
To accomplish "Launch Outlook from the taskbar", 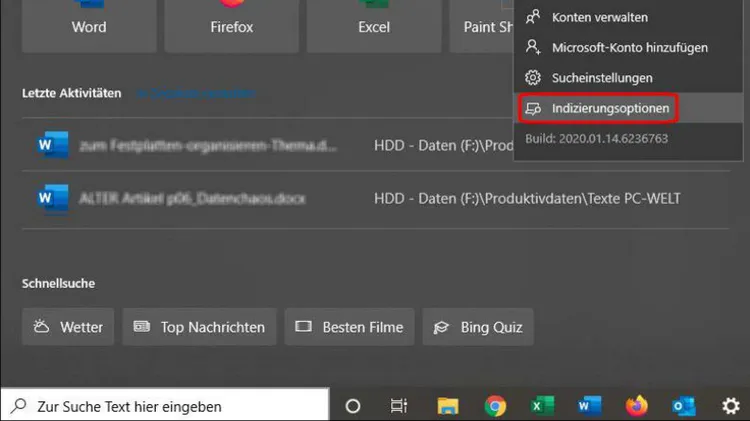I will 684,406.
